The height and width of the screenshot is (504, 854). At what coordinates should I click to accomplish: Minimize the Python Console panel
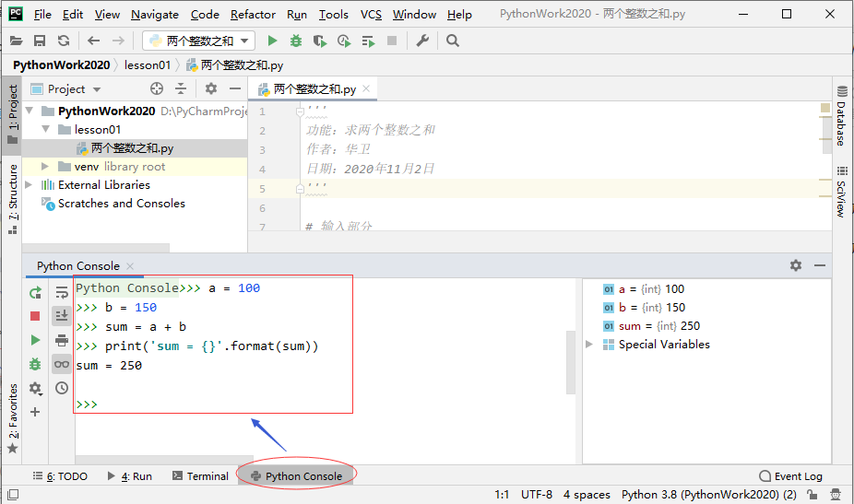[x=820, y=265]
